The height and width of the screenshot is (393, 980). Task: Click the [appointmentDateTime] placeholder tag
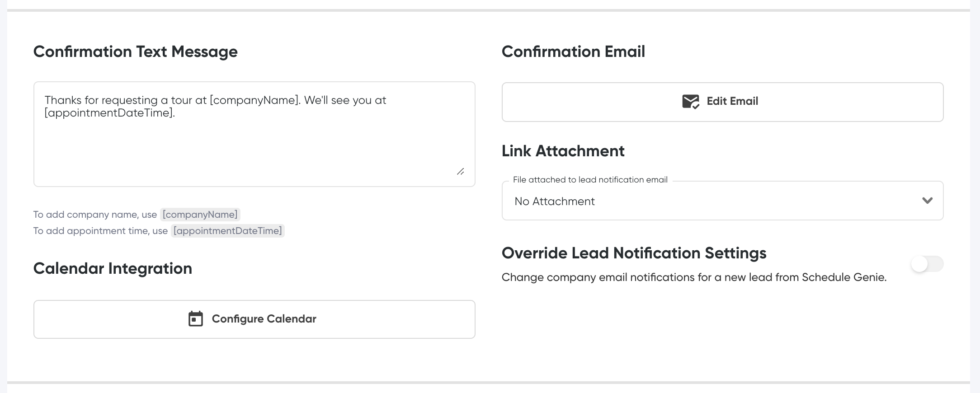228,231
